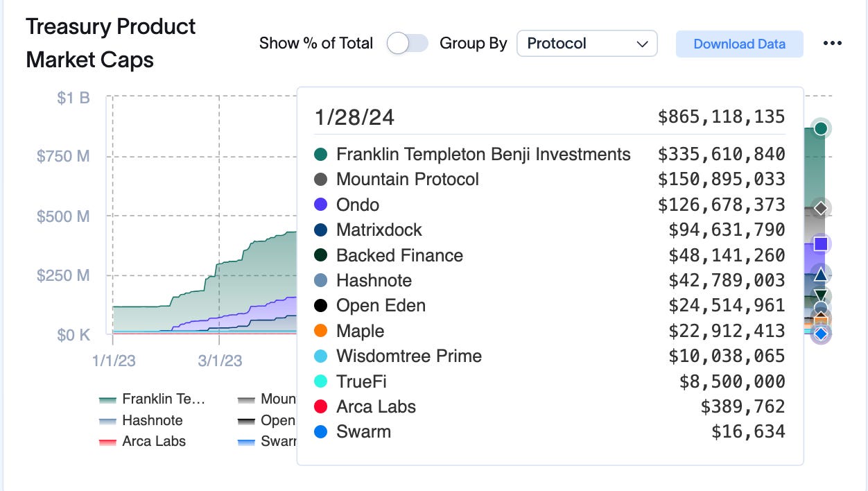Toggle the Hashnote legend item
Screen dimensions: 868x491
point(141,420)
